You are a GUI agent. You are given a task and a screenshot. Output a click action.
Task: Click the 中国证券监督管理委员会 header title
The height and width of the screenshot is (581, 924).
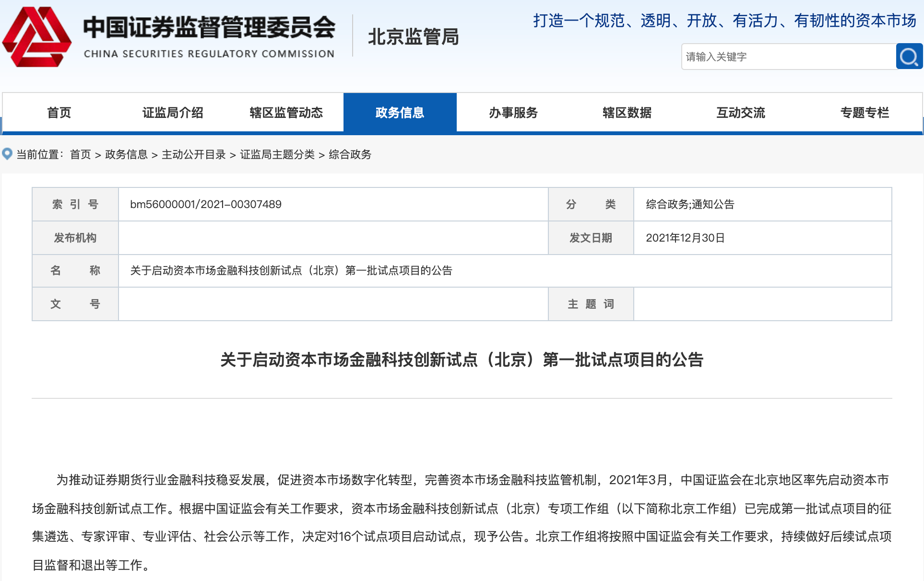[x=209, y=28]
